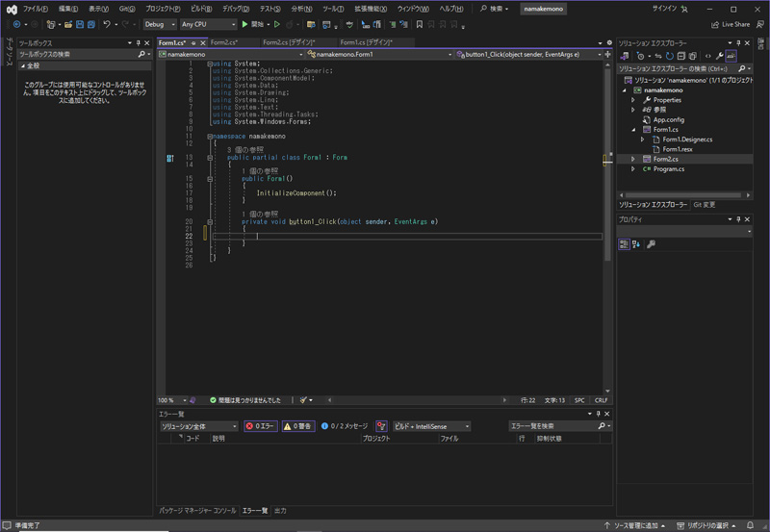Image resolution: width=770 pixels, height=532 pixels.
Task: Click Collapse All icon in Solution Explorer
Action: pyautogui.click(x=680, y=57)
